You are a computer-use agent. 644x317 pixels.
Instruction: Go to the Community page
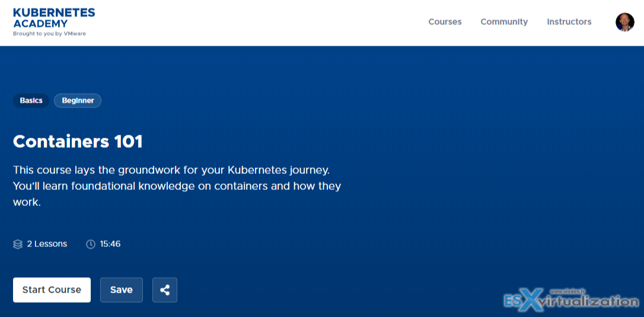click(x=504, y=22)
